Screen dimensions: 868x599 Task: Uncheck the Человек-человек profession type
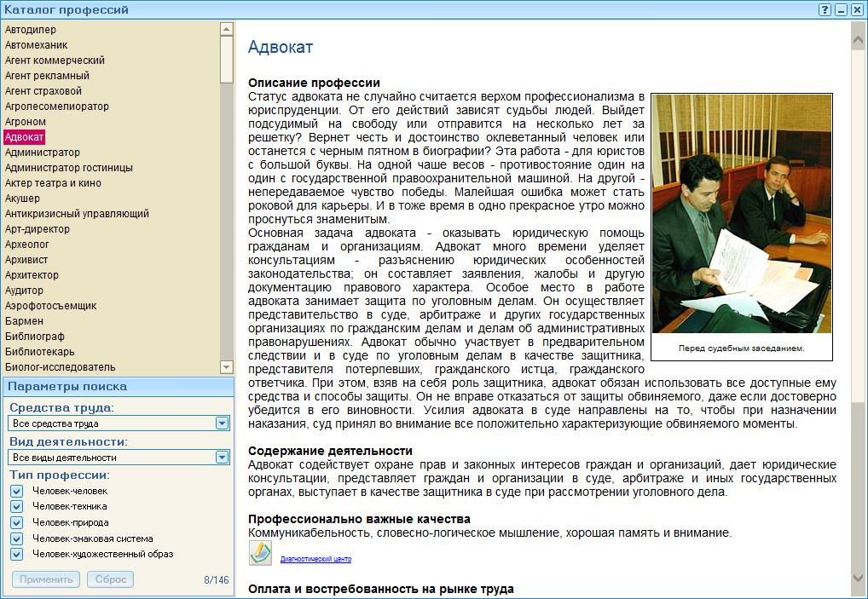pos(16,492)
